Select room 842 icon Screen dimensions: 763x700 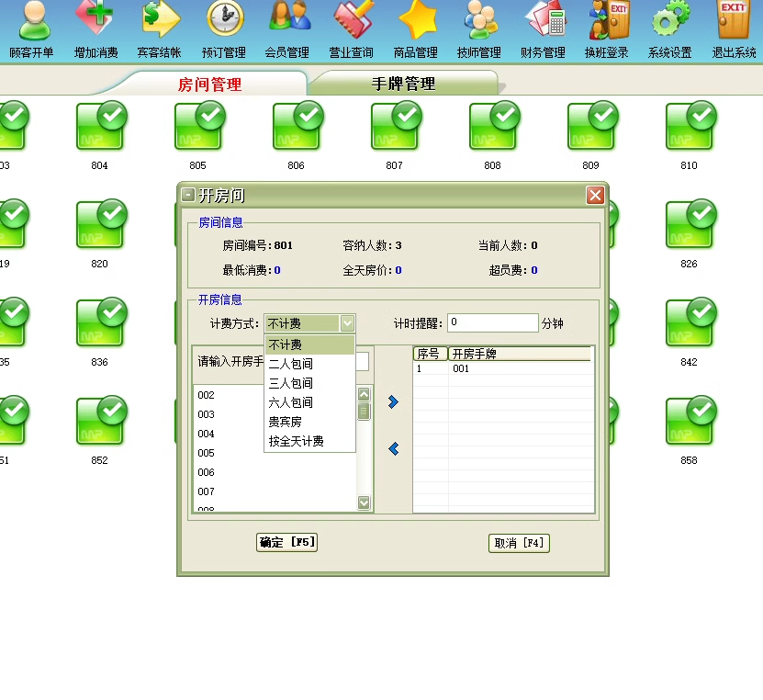[x=691, y=322]
